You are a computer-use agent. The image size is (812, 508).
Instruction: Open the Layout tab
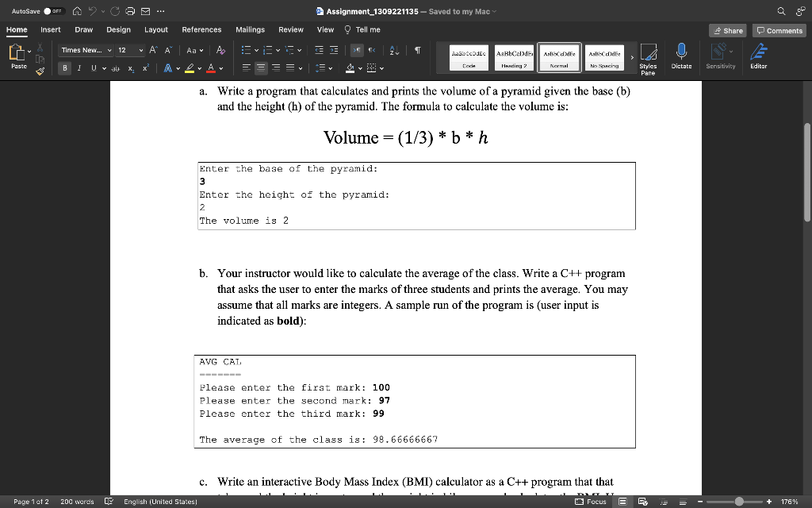point(156,29)
